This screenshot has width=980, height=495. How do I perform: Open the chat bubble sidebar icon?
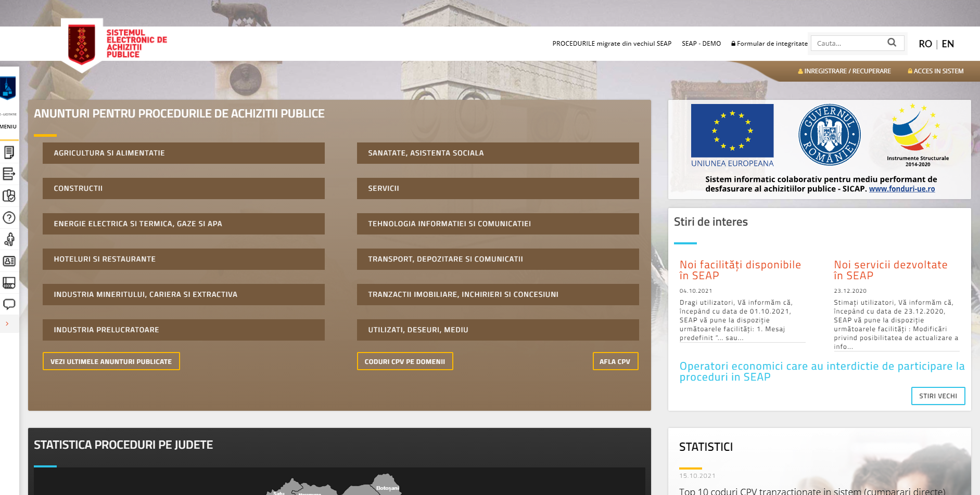point(9,304)
